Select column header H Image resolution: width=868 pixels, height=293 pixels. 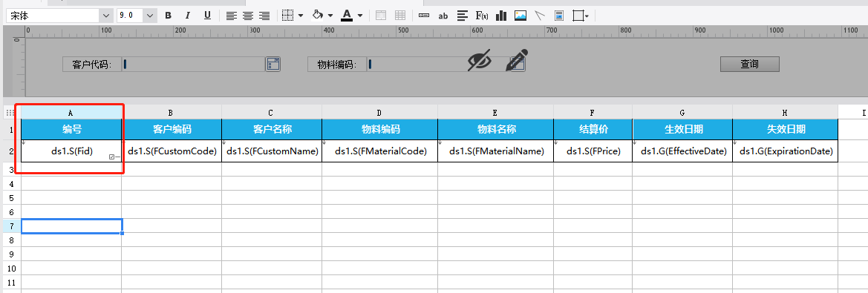coord(785,112)
